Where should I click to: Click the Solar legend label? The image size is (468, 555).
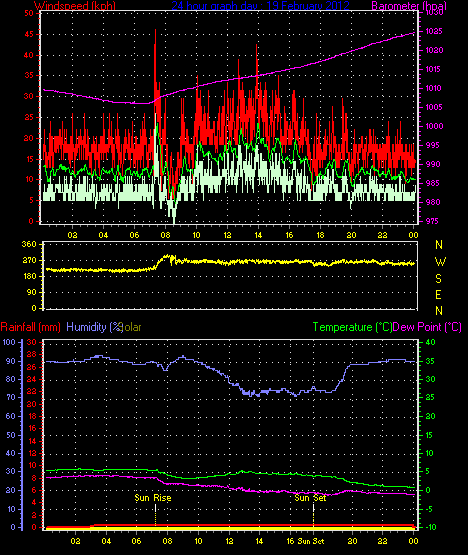(x=131, y=327)
